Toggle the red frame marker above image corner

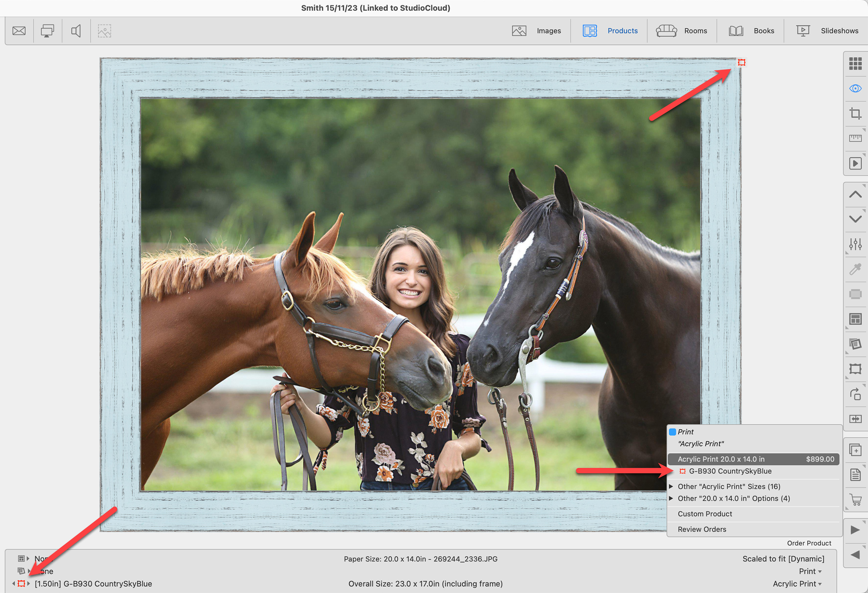(x=741, y=62)
